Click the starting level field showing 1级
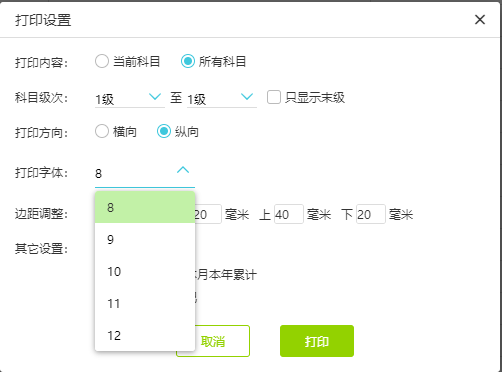 [130, 99]
